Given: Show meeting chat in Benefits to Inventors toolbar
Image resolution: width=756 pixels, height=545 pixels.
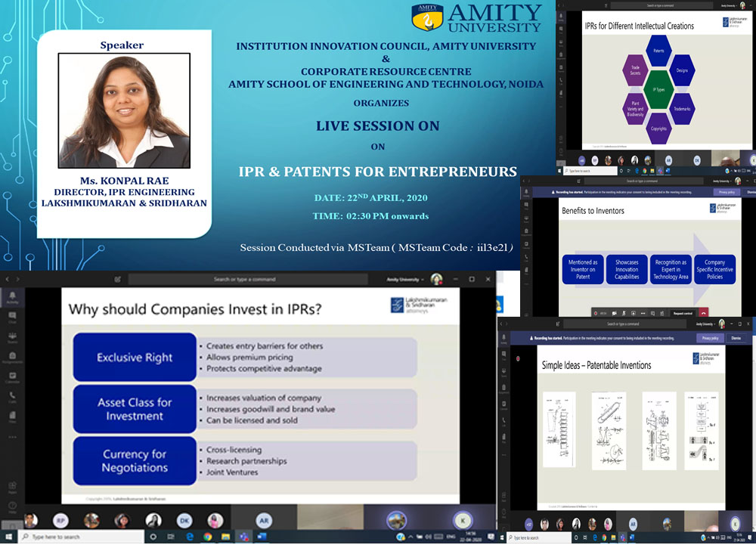Looking at the screenshot, I should pos(652,313).
